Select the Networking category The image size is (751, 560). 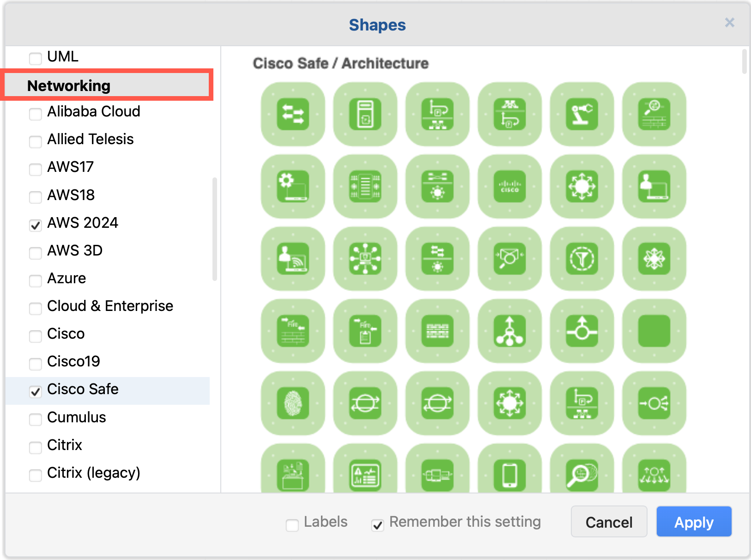69,85
